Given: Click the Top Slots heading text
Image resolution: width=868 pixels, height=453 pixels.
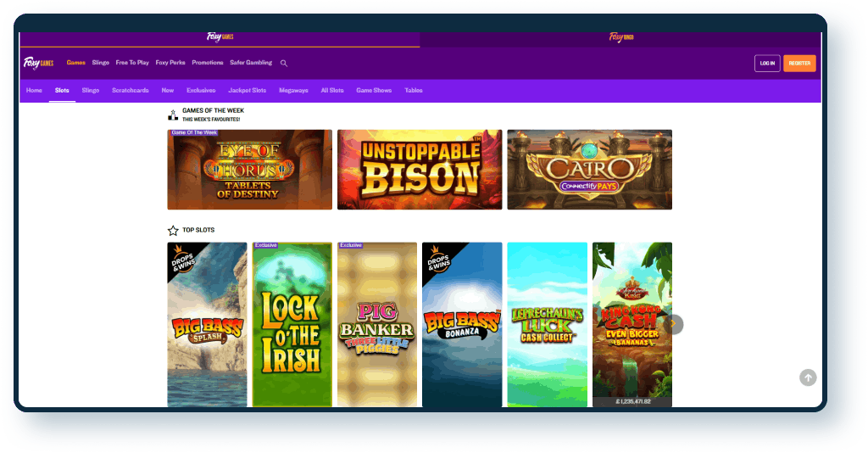Looking at the screenshot, I should (x=198, y=230).
